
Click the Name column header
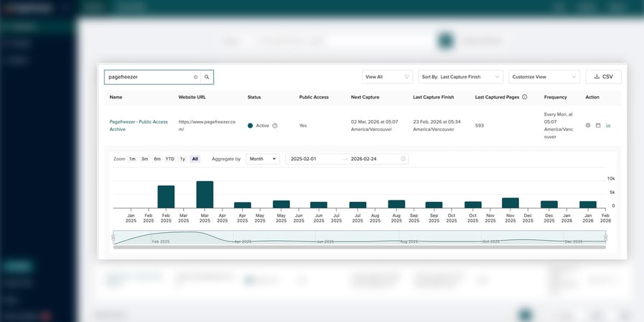point(116,97)
